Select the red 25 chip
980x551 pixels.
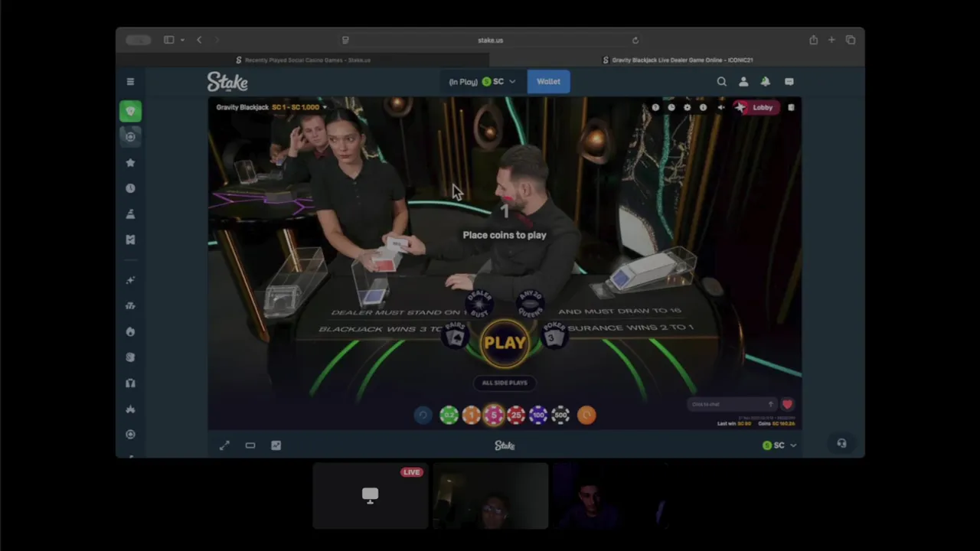[x=516, y=415]
